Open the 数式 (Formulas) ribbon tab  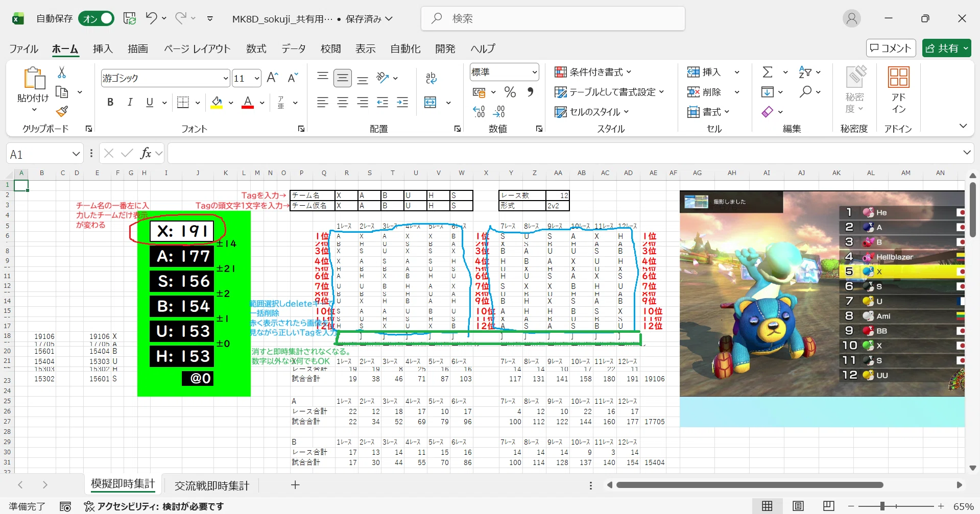[x=256, y=48]
